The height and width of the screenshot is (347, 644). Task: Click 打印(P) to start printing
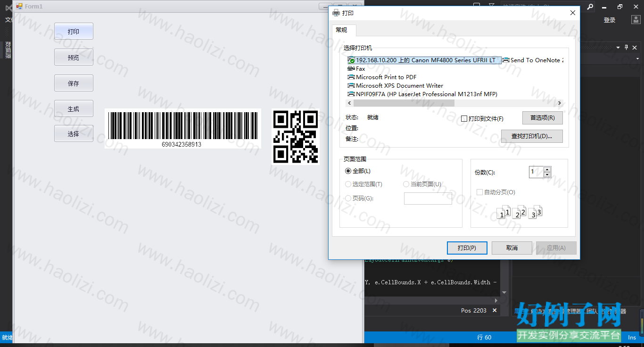pyautogui.click(x=467, y=248)
